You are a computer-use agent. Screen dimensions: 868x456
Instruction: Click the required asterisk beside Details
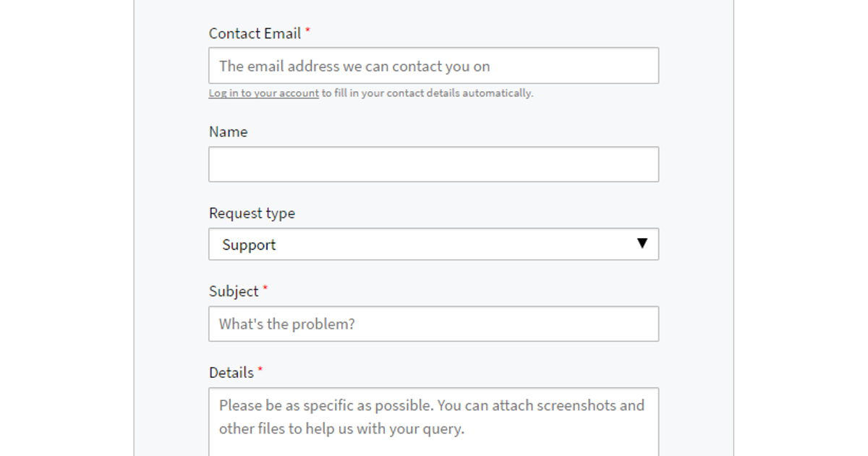pyautogui.click(x=260, y=368)
